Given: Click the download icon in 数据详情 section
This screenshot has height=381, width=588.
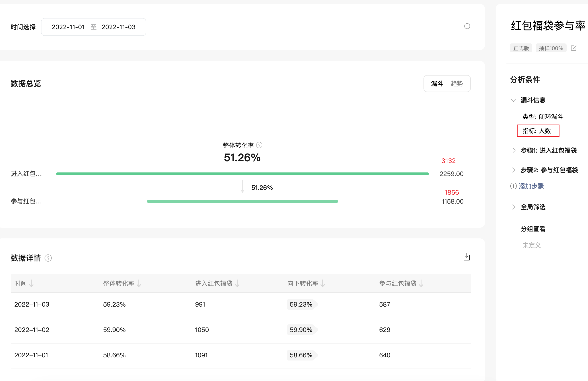Looking at the screenshot, I should tap(467, 257).
